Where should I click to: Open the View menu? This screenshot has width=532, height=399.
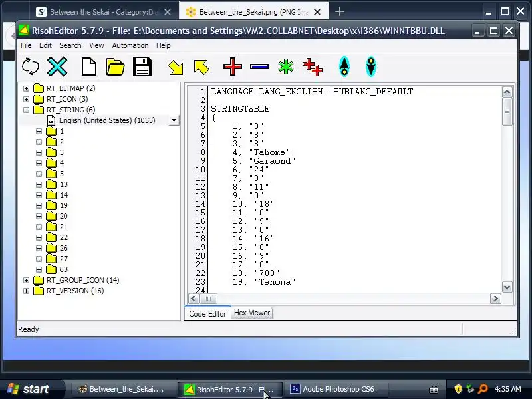coord(96,45)
